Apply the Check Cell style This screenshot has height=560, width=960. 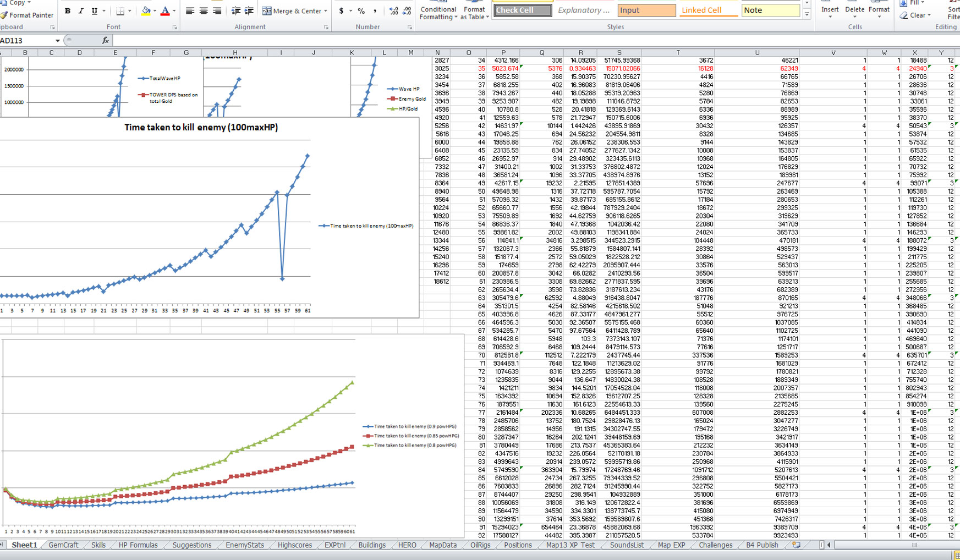pyautogui.click(x=522, y=10)
